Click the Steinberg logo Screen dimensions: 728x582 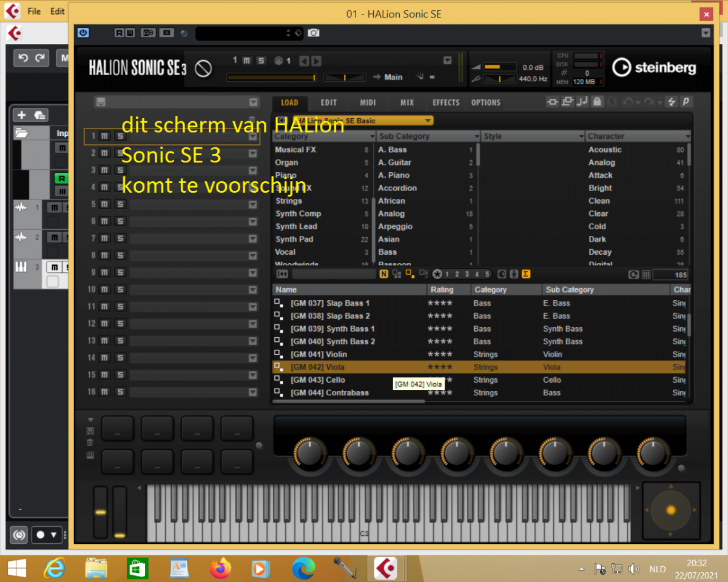pyautogui.click(x=654, y=67)
